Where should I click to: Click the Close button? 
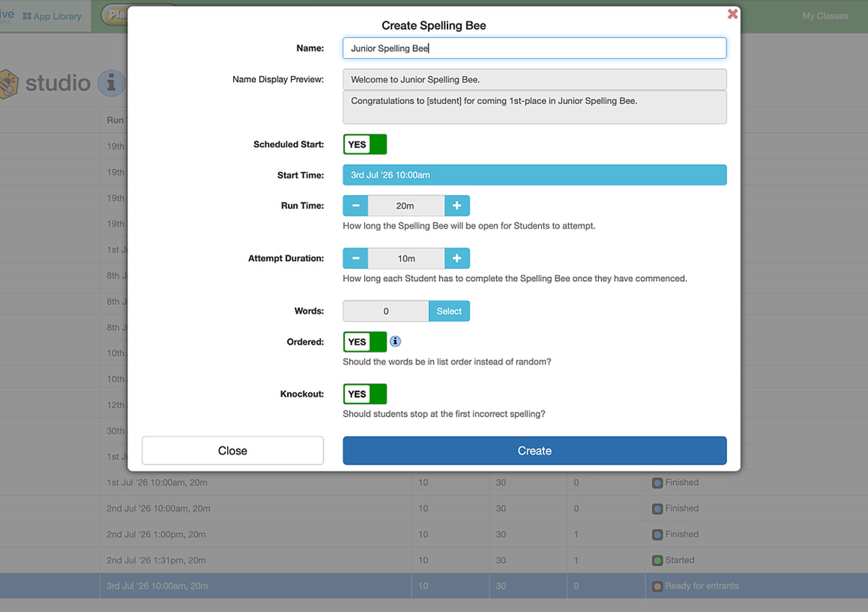click(233, 451)
